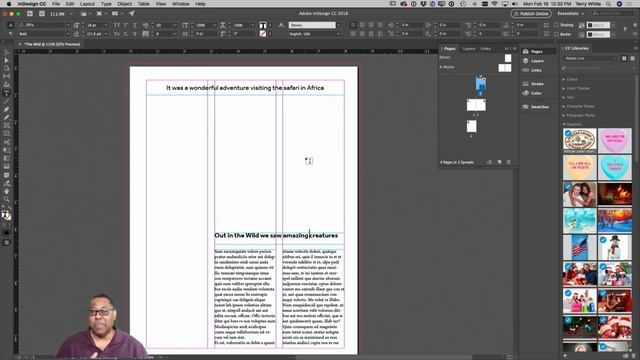Viewport: 640px width, 360px height.
Task: Switch CC Libraries to grid view
Action: pos(624,58)
